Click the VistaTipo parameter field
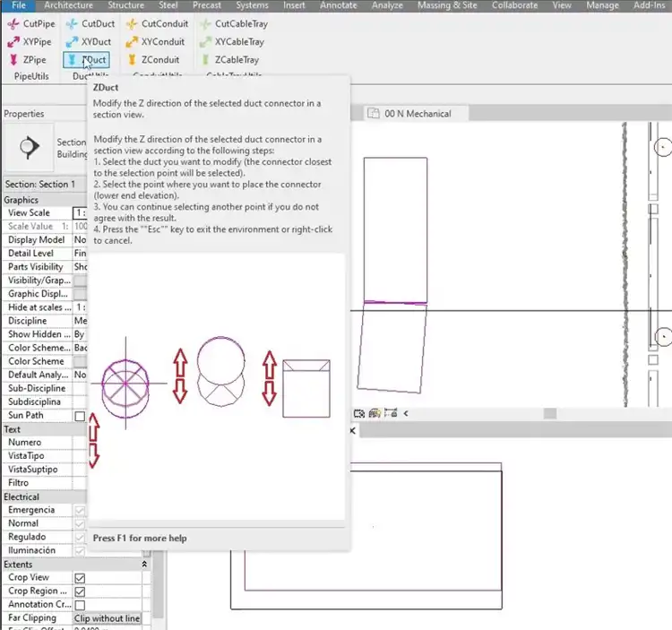The image size is (672, 630). 80,456
